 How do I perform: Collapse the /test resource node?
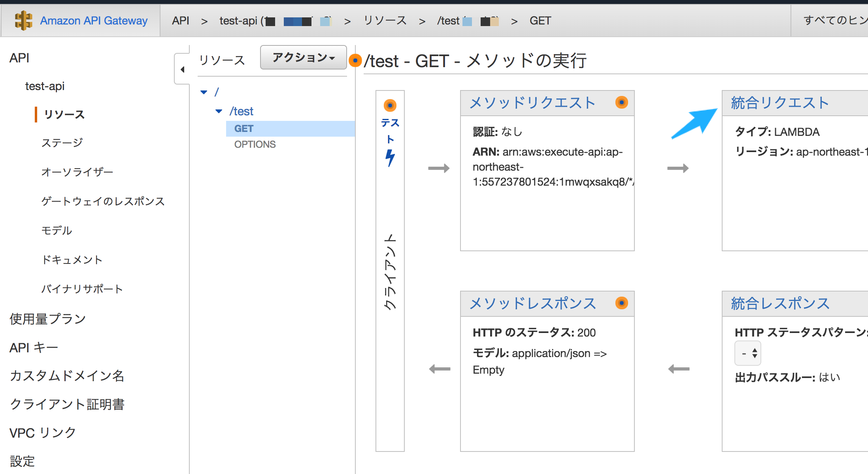(219, 111)
